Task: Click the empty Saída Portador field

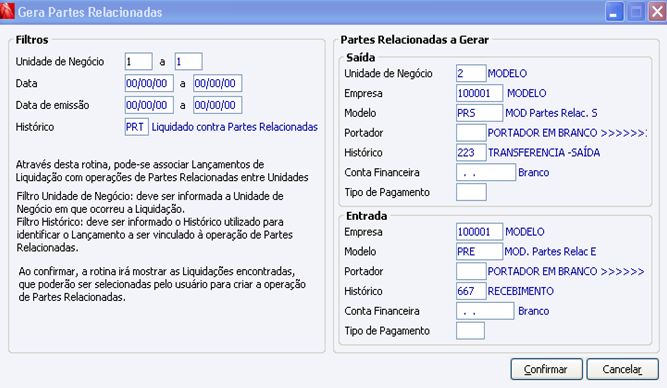Action: (x=471, y=133)
